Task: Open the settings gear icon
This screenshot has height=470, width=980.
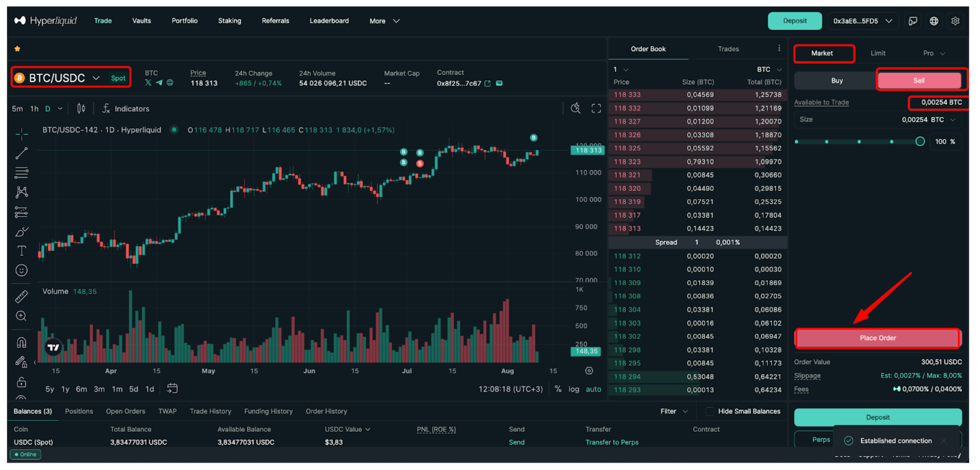Action: (955, 21)
